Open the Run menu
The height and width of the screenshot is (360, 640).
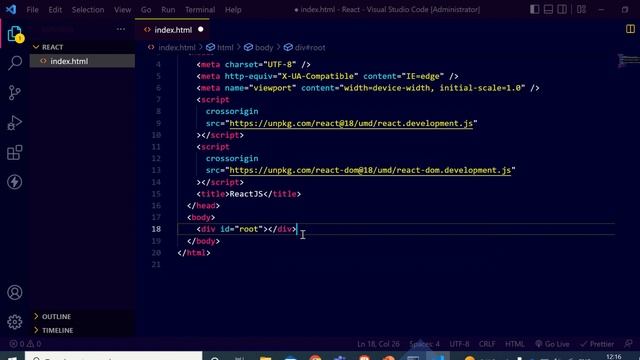(x=168, y=9)
